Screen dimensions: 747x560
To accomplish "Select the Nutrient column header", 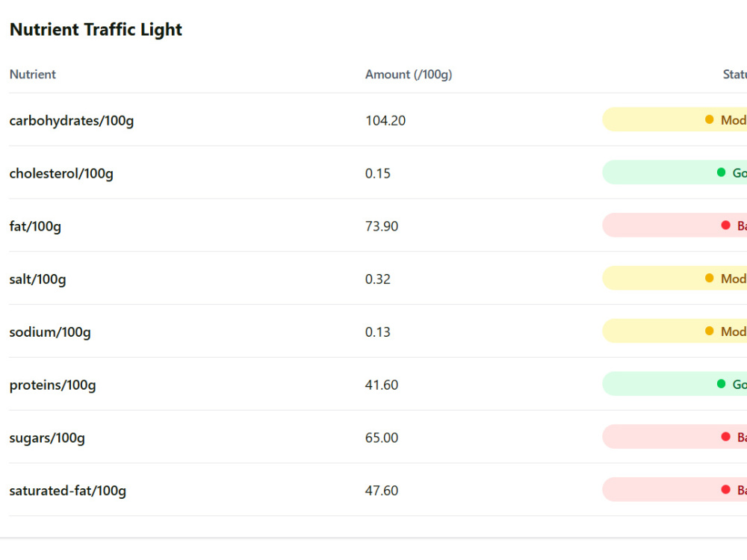I will point(32,74).
